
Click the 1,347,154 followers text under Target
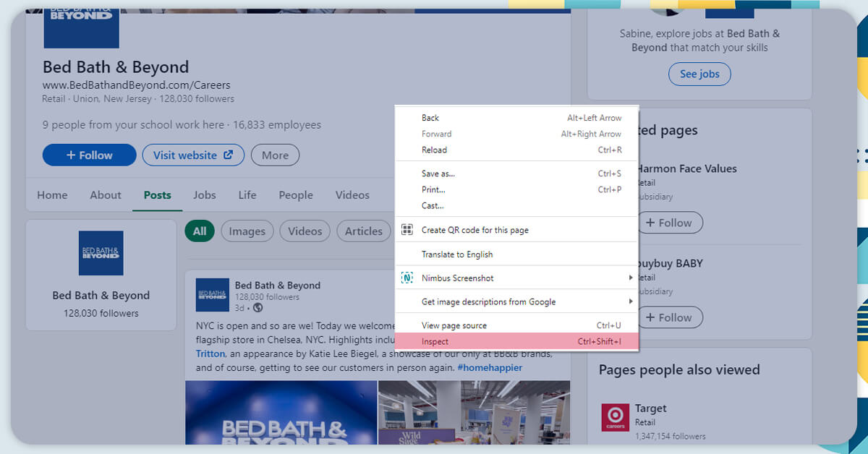[671, 436]
